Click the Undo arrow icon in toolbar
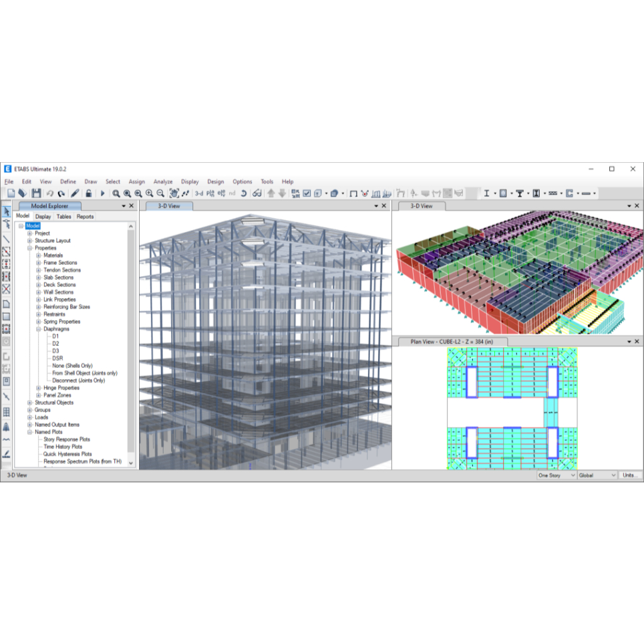 tap(50, 193)
